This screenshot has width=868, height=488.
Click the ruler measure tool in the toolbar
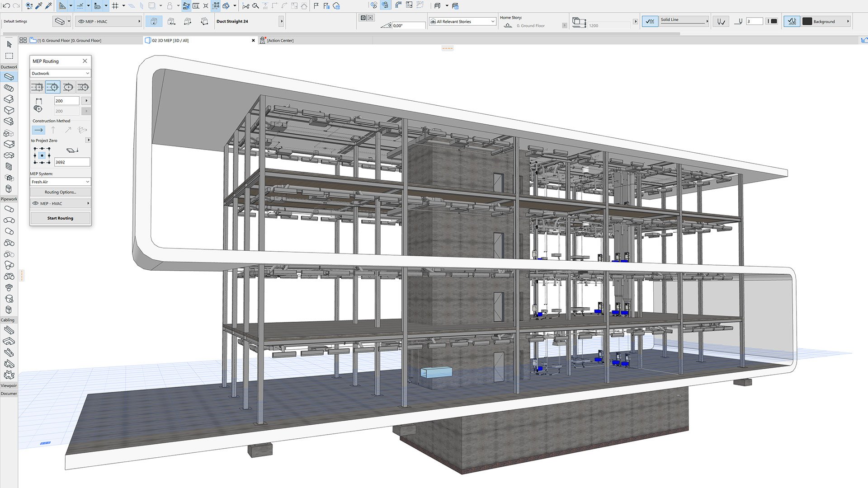pyautogui.click(x=196, y=6)
